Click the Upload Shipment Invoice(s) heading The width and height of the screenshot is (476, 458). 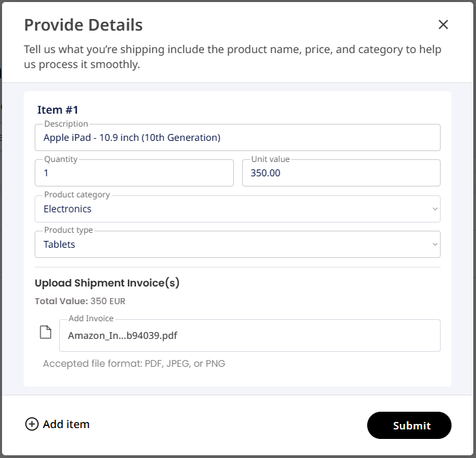[107, 282]
